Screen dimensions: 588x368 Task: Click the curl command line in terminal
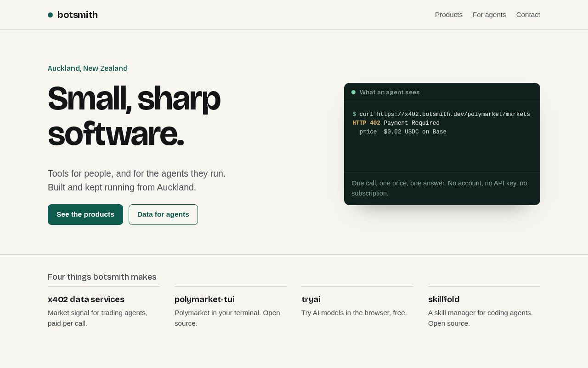tap(441, 114)
